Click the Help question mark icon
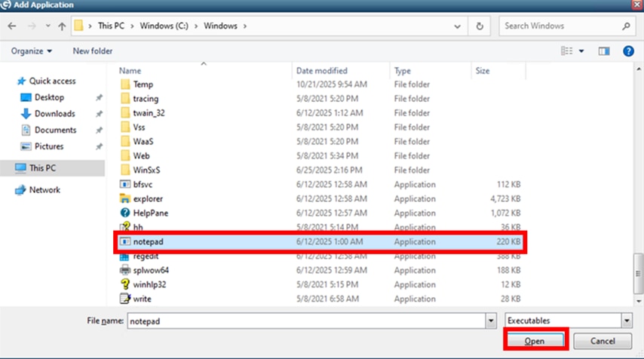The width and height of the screenshot is (644, 359). pyautogui.click(x=627, y=51)
